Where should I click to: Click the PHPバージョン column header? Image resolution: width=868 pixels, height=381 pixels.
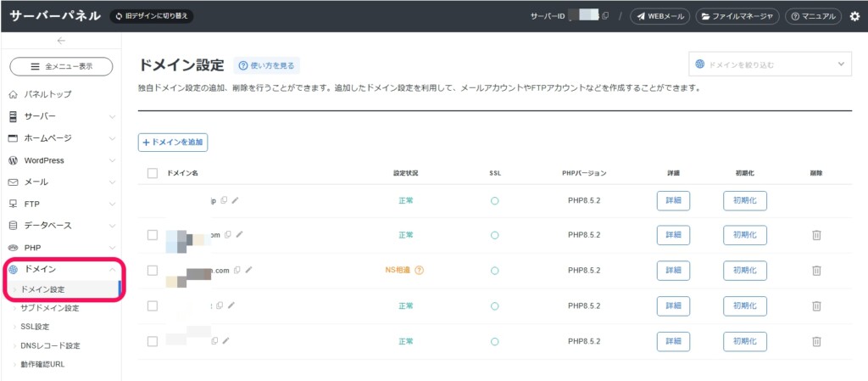[x=584, y=173]
